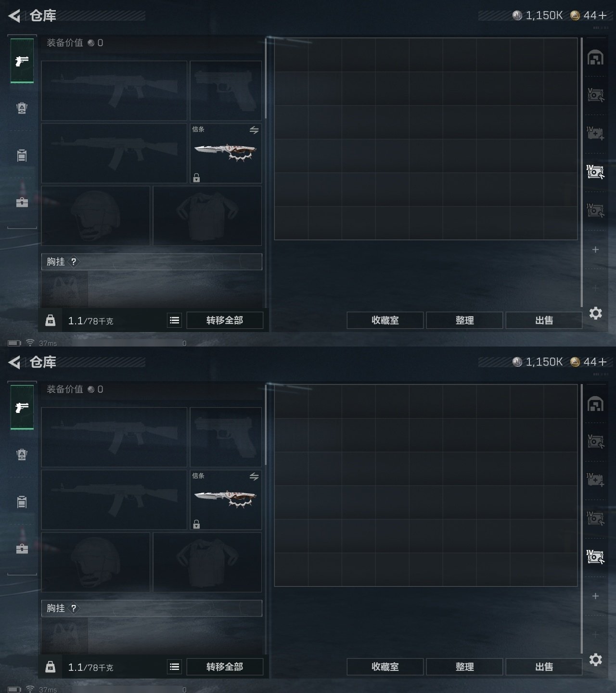Select the highlighted IV safe box icon, lower screen
Screen dimensions: 616x693
click(x=595, y=557)
